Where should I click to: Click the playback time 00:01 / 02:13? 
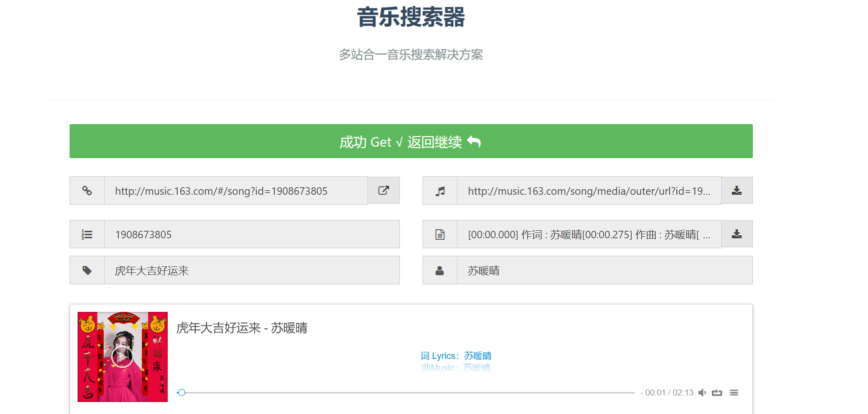(669, 392)
